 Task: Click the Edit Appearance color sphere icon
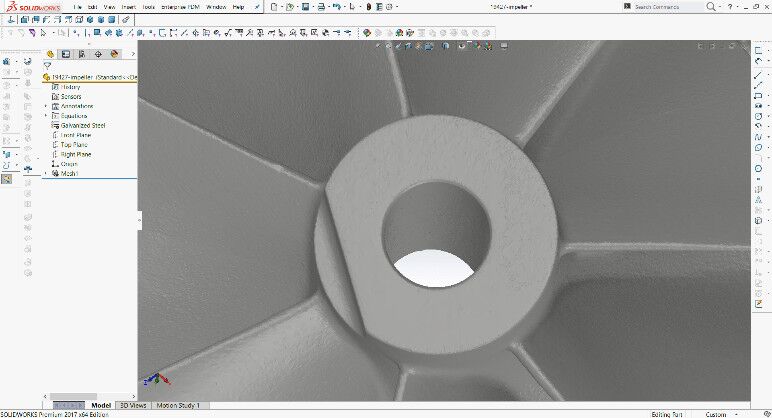click(x=366, y=33)
